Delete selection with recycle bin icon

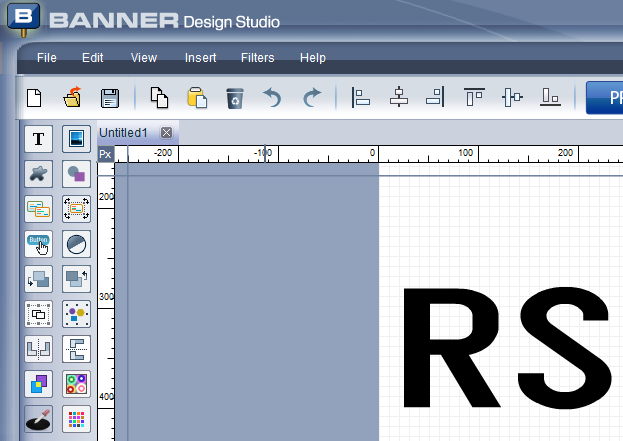235,98
